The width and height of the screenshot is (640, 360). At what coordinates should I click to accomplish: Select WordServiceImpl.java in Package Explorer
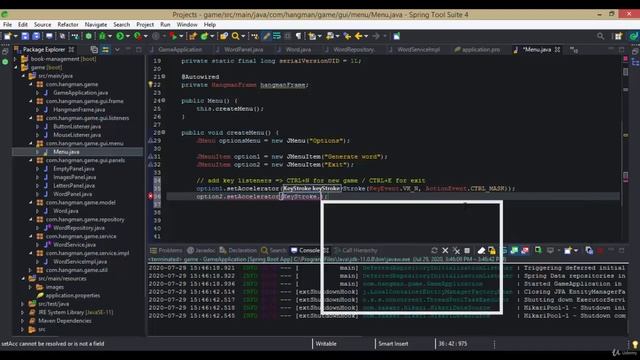point(80,261)
